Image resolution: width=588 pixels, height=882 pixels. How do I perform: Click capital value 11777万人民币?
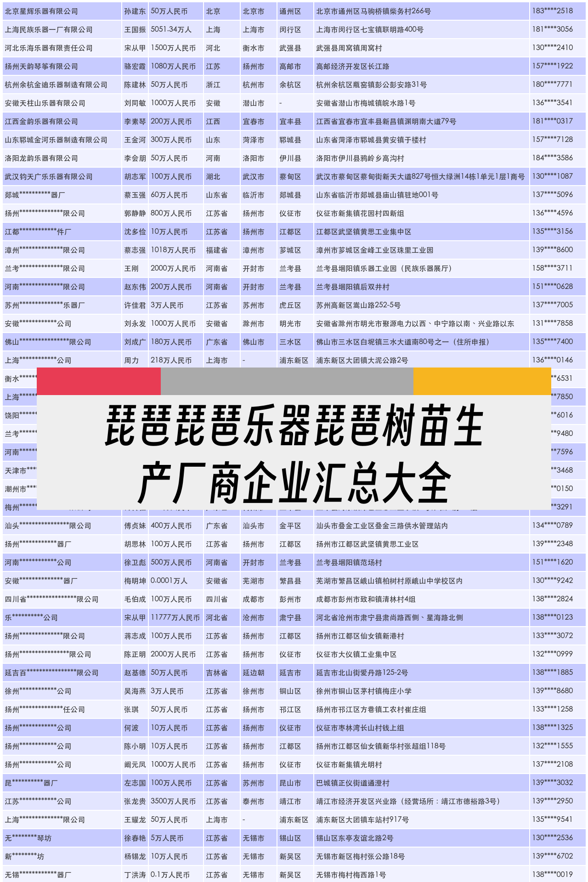coord(175,617)
